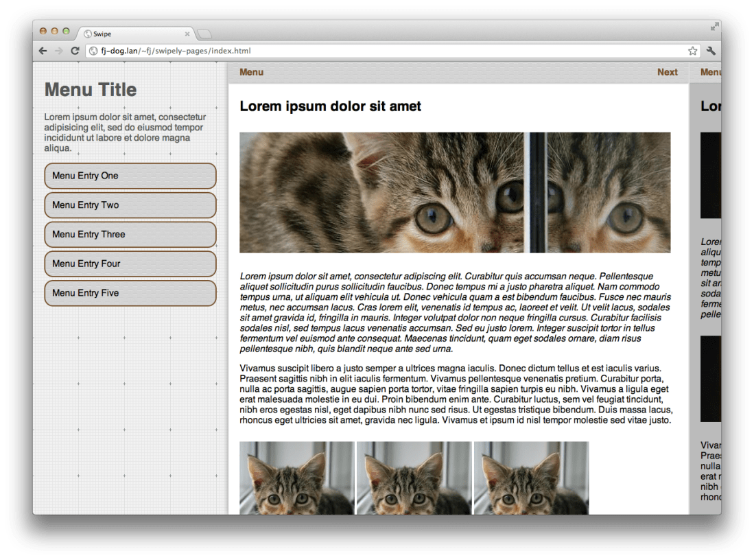Click the leftmost small kitten thumbnail

coord(295,480)
